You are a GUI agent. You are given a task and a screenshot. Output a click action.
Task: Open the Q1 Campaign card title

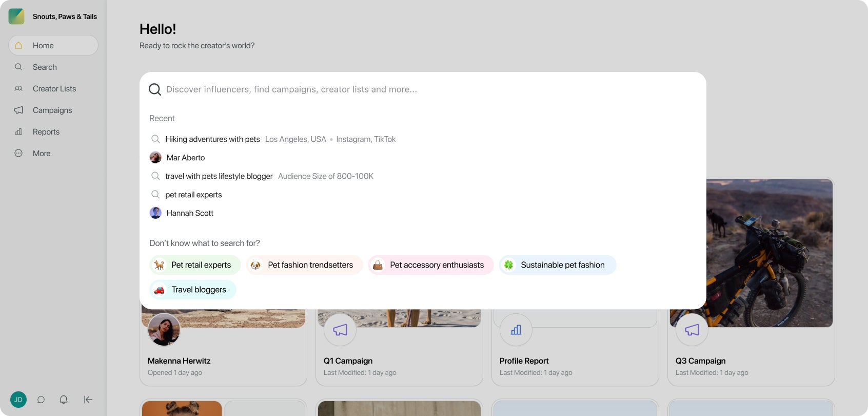(x=348, y=361)
